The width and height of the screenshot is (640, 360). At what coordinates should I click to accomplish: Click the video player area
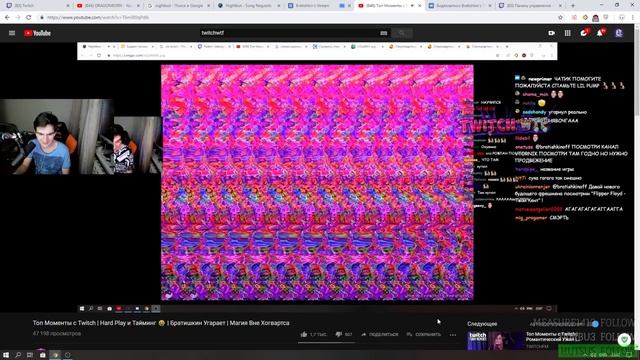pyautogui.click(x=317, y=178)
